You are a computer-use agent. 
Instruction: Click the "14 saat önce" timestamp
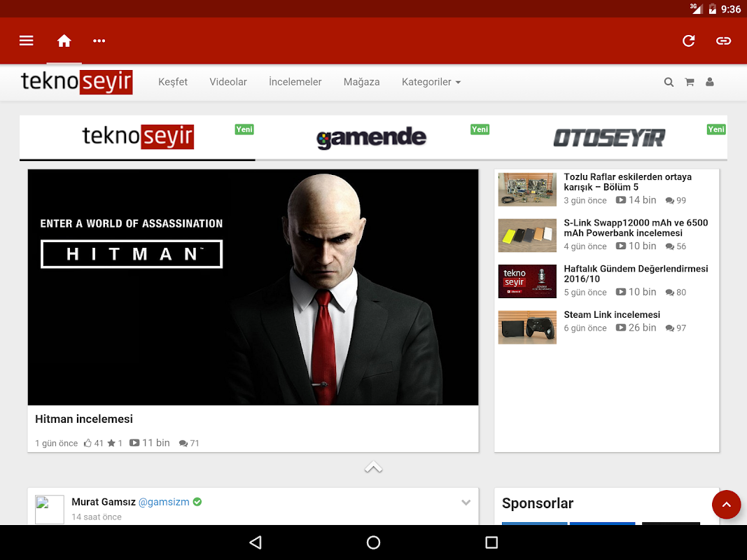pos(96,517)
